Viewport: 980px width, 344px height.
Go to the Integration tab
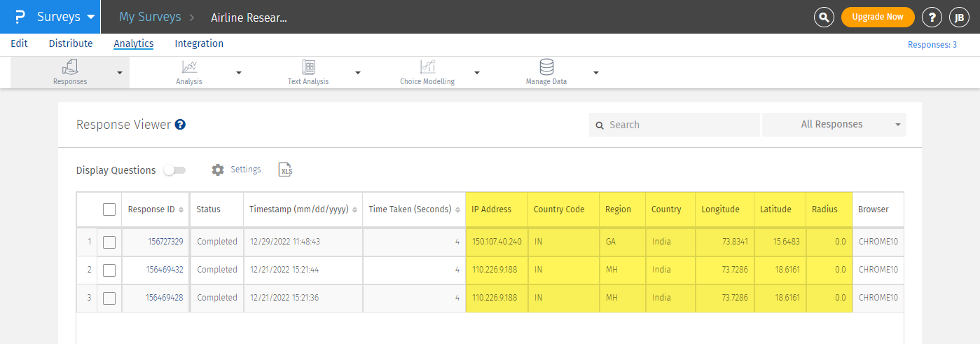[x=199, y=43]
